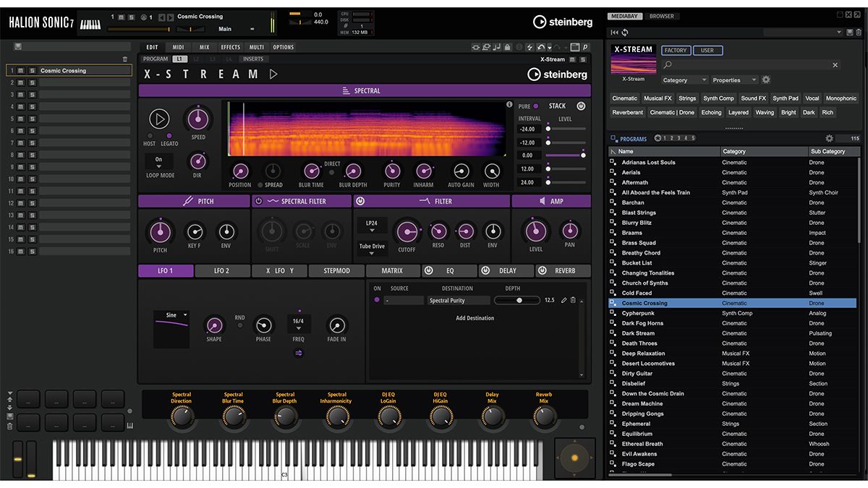Click the undo arrow in the edit toolbar

coord(540,46)
